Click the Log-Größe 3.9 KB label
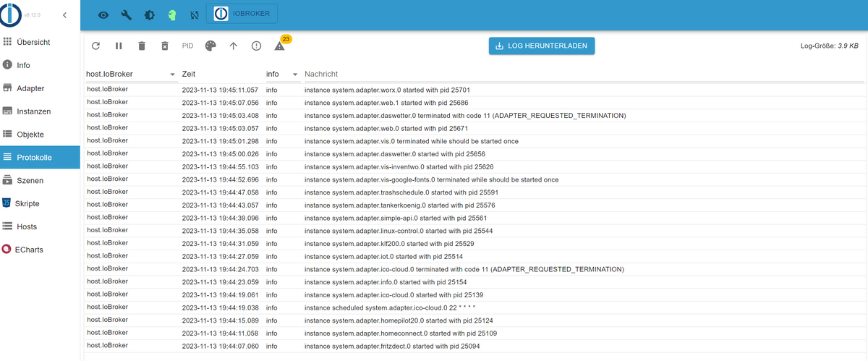 pyautogui.click(x=830, y=46)
